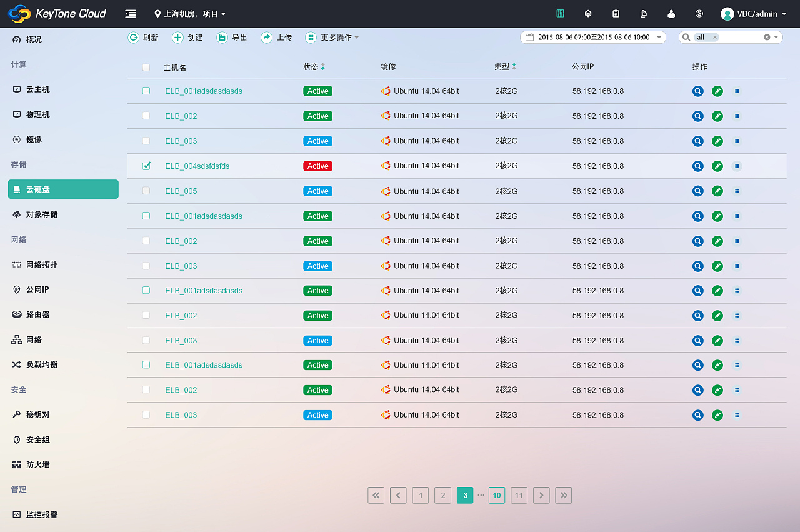Check the checkbox for ELB_002 row
This screenshot has height=532, width=800.
146,116
